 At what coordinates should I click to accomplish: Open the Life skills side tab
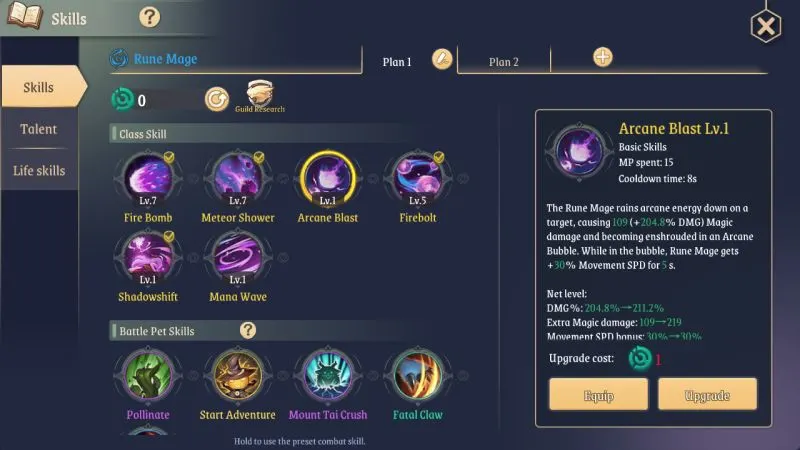[39, 170]
